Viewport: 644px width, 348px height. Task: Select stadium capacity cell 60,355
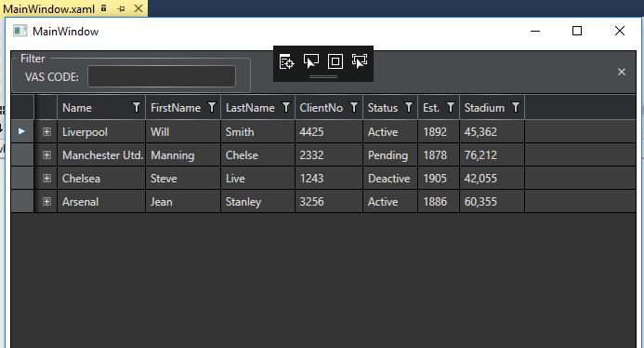pos(492,202)
